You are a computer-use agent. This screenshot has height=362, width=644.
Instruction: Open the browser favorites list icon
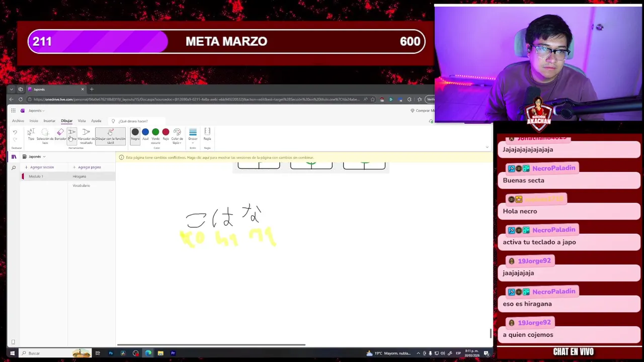click(419, 100)
